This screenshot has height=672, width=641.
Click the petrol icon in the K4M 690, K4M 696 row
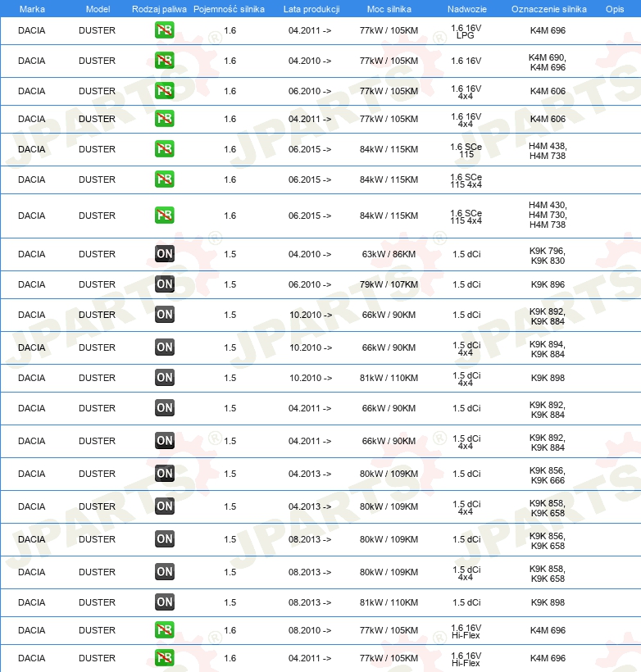click(165, 61)
